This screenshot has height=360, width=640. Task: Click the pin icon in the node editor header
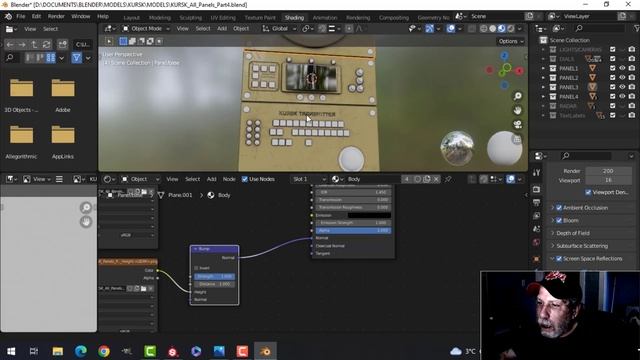pos(448,179)
